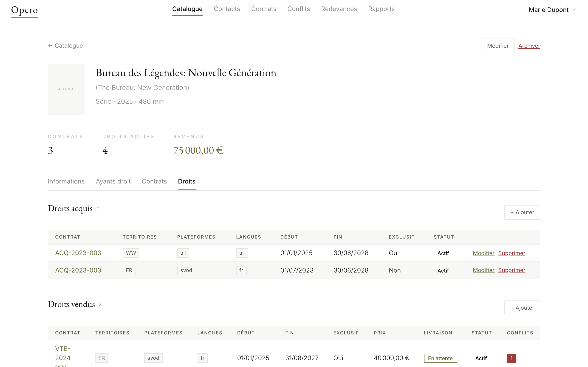Open contract ACQ-2023-003 in the WW row
Screen dimensions: 588x367
pos(78,253)
